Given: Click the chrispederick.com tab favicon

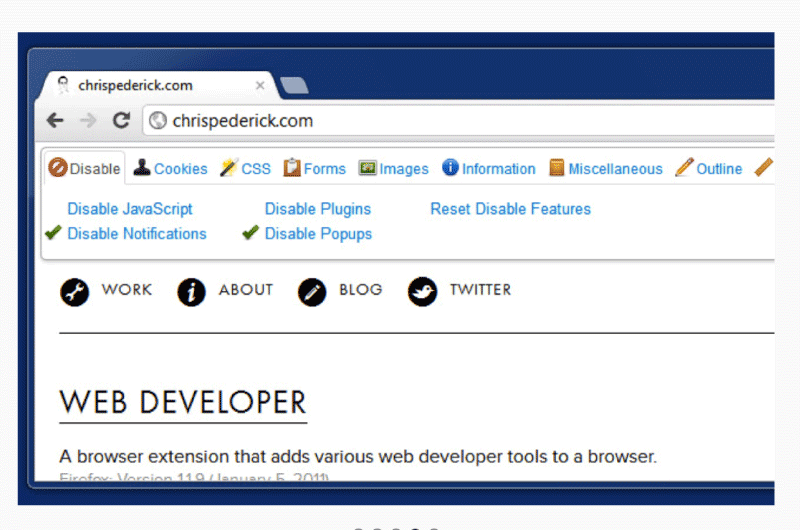Looking at the screenshot, I should [x=63, y=85].
